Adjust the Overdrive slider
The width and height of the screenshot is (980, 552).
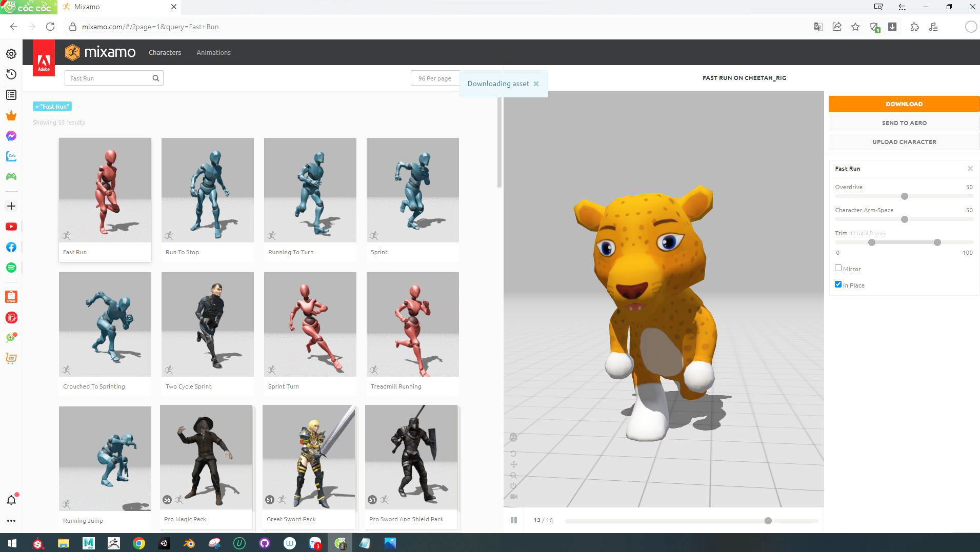point(904,196)
